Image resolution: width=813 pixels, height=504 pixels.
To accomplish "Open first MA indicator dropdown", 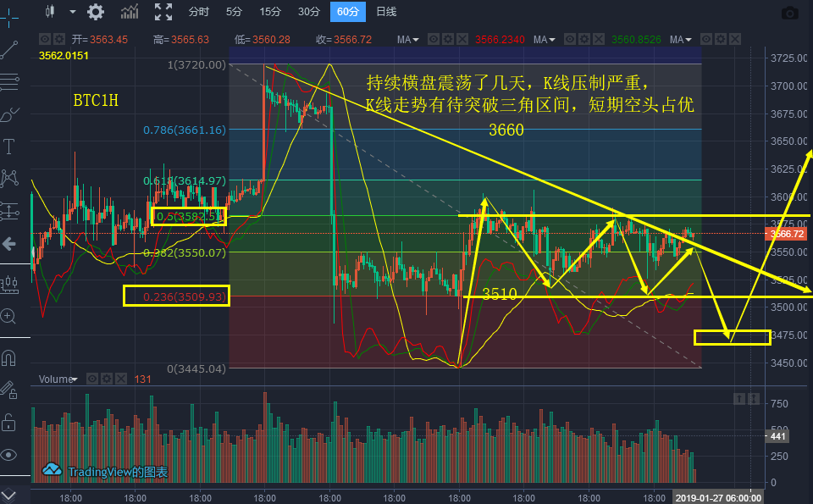I will point(408,40).
